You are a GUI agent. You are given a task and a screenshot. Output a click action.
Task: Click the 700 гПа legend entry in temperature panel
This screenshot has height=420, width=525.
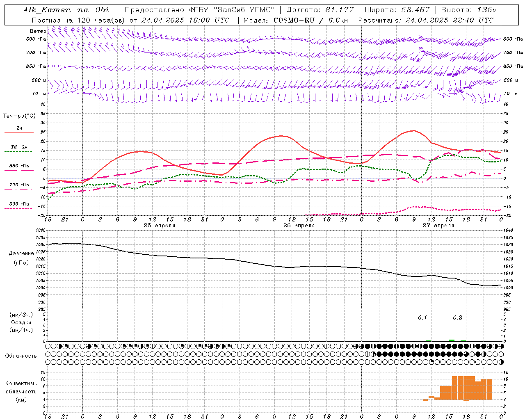click(x=19, y=185)
